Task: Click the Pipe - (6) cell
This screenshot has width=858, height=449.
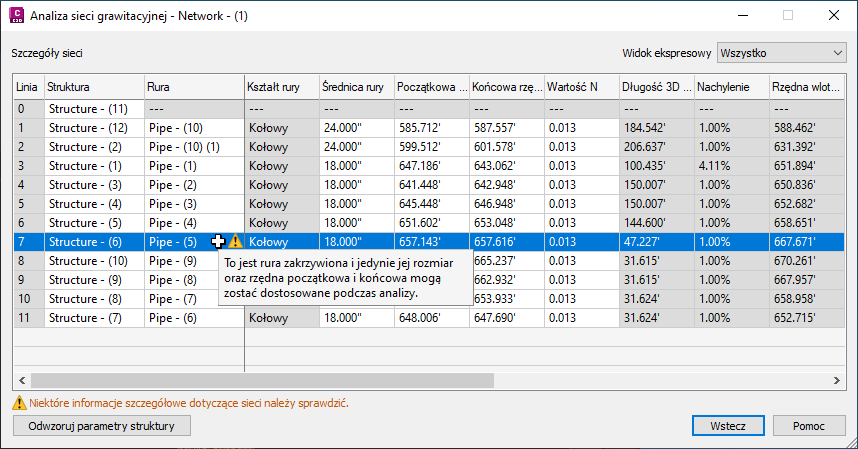Action: (194, 318)
